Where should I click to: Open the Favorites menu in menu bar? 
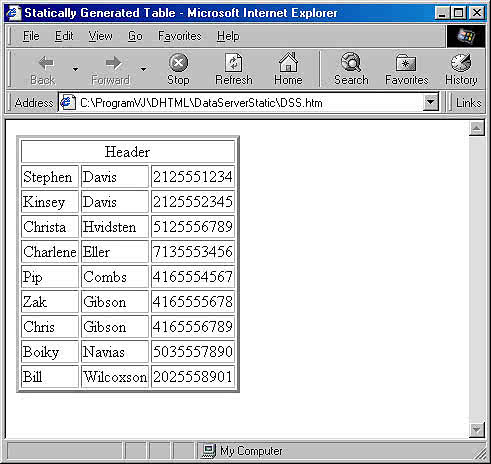tap(180, 36)
